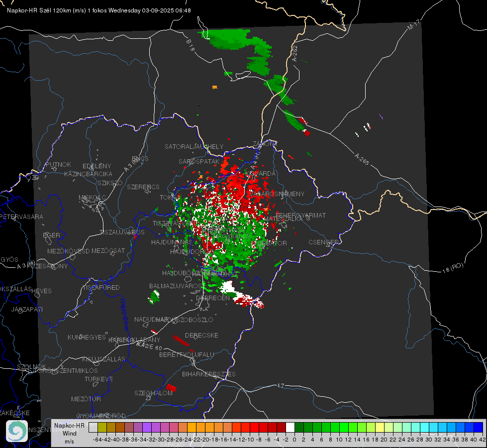Click the red radar patch beside SZEGHALOM
Viewport: 487px width, 448px height.
coord(171,388)
